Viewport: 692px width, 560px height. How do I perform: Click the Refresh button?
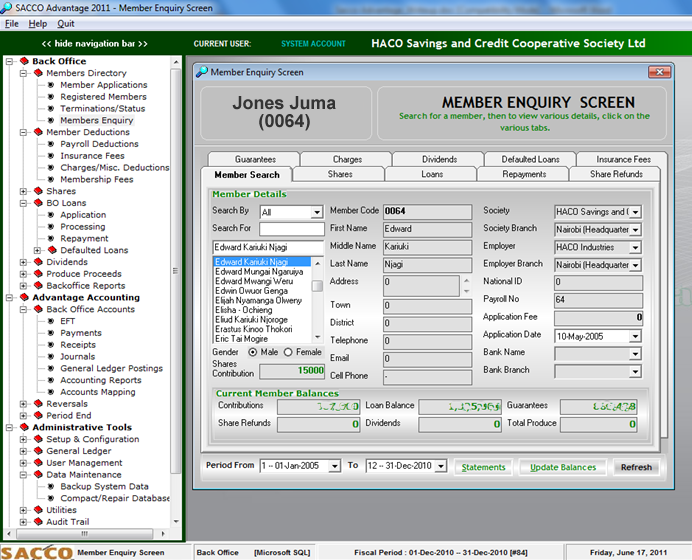(636, 467)
